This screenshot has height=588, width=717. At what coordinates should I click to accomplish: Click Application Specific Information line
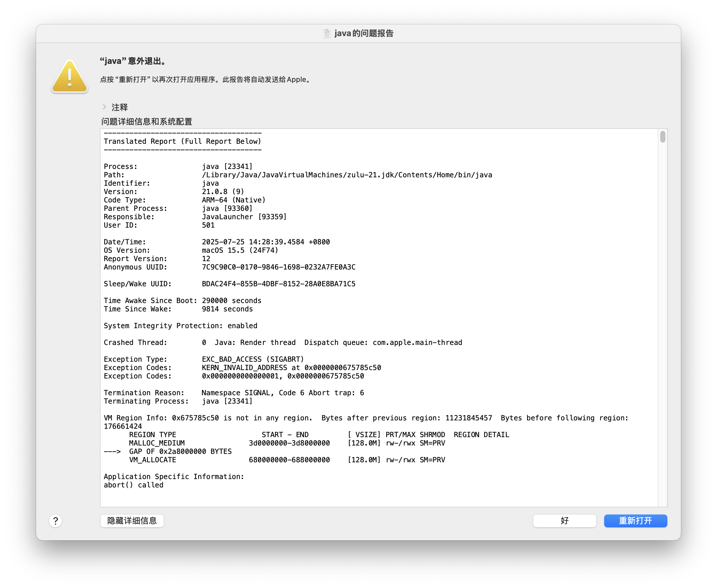click(174, 477)
